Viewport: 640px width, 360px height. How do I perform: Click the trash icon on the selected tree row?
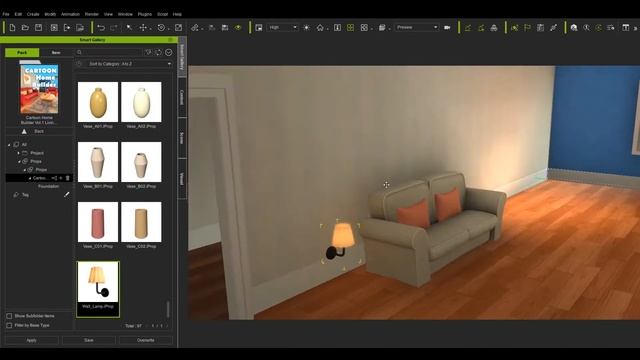pos(68,178)
